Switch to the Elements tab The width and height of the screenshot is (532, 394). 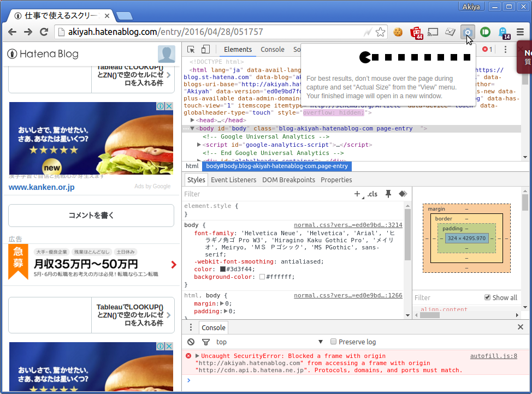[238, 50]
